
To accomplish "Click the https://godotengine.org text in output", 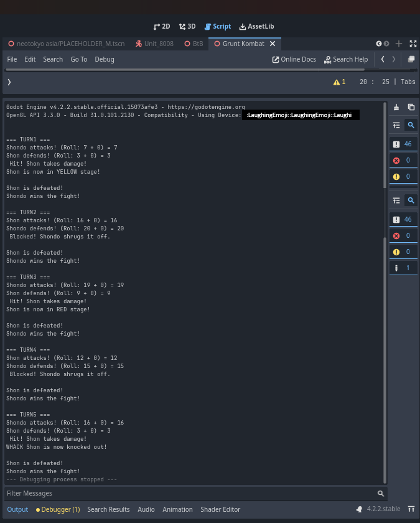I will point(206,107).
